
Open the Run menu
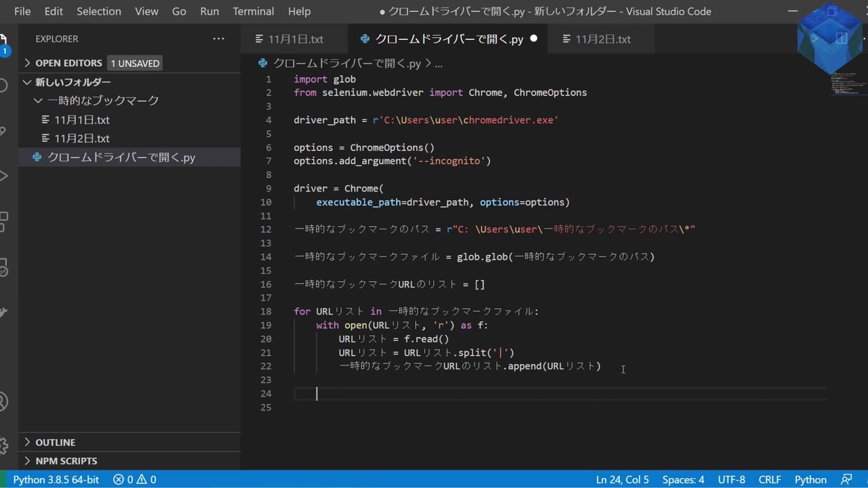click(x=209, y=11)
